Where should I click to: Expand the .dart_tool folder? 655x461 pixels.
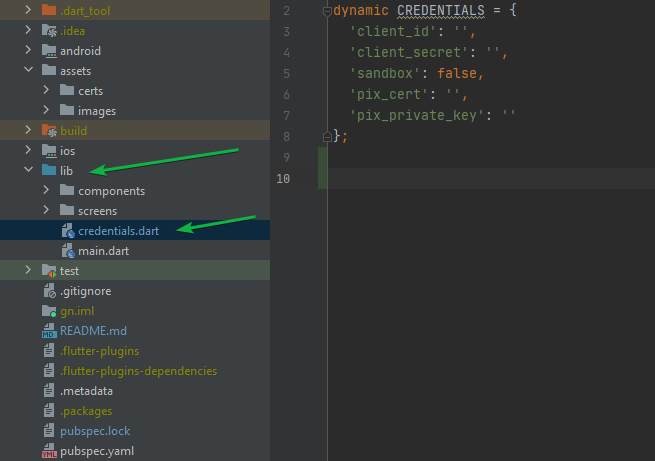pos(28,10)
